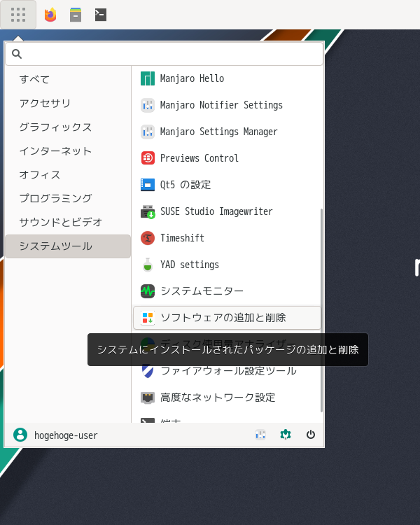The height and width of the screenshot is (525, 420).
Task: Select the プログラミング category
Action: point(68,199)
